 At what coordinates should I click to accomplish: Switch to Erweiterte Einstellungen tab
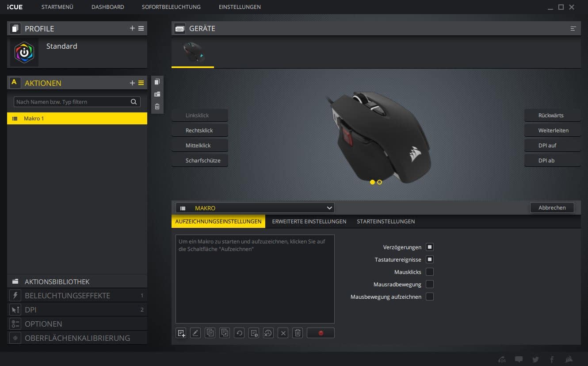309,221
